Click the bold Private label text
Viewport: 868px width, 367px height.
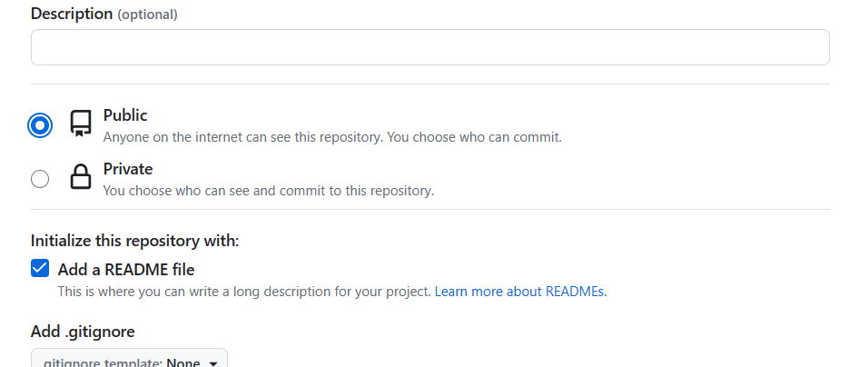(x=128, y=169)
